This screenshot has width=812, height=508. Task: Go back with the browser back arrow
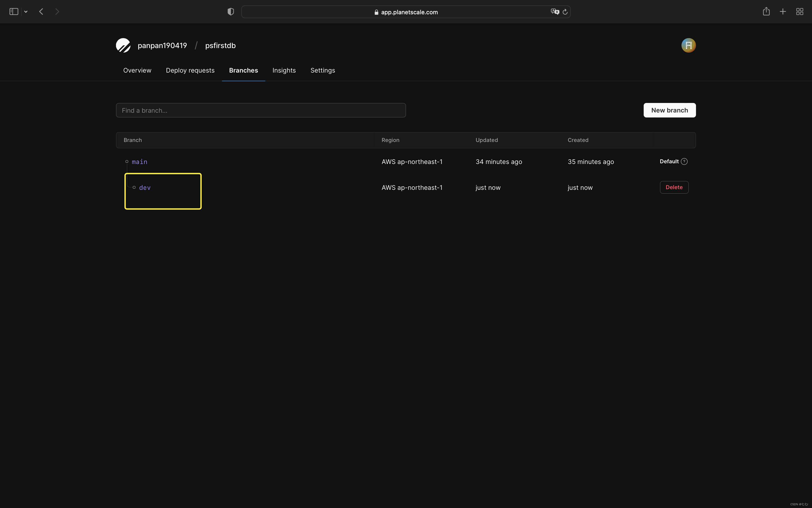(x=41, y=12)
